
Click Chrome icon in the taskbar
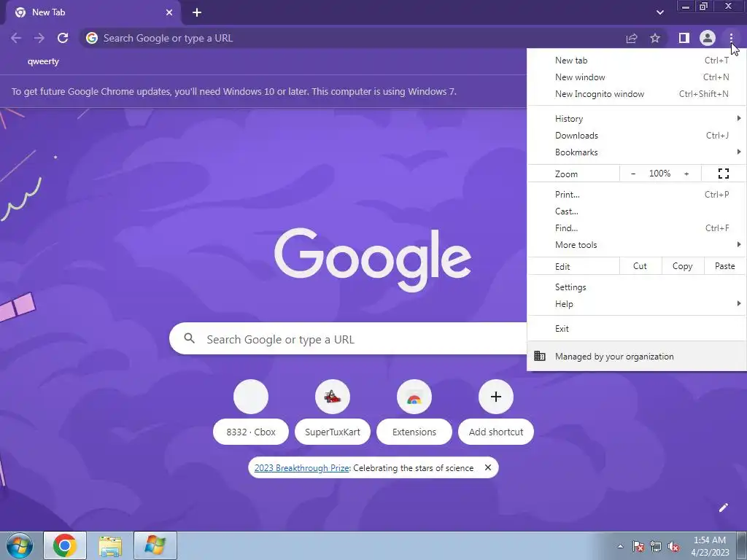tap(65, 545)
